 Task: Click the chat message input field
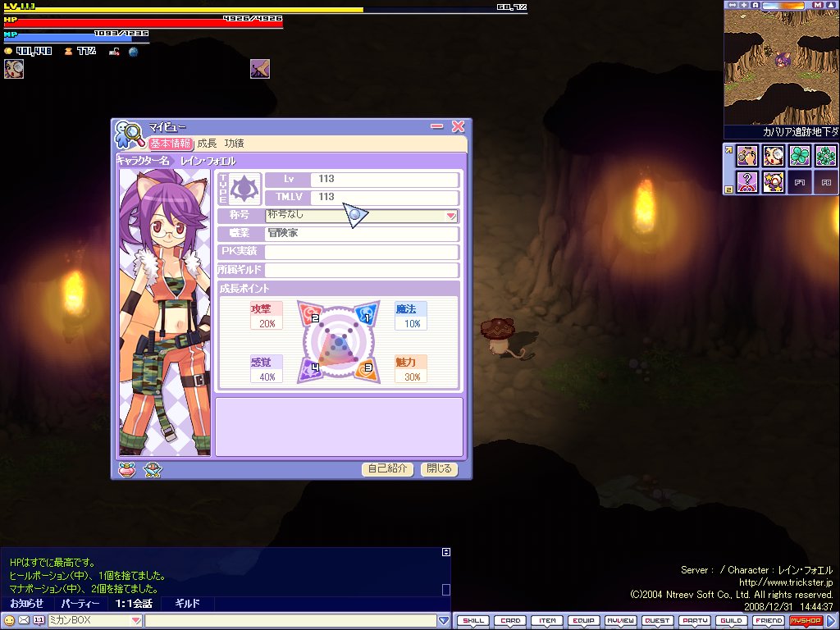[x=290, y=620]
